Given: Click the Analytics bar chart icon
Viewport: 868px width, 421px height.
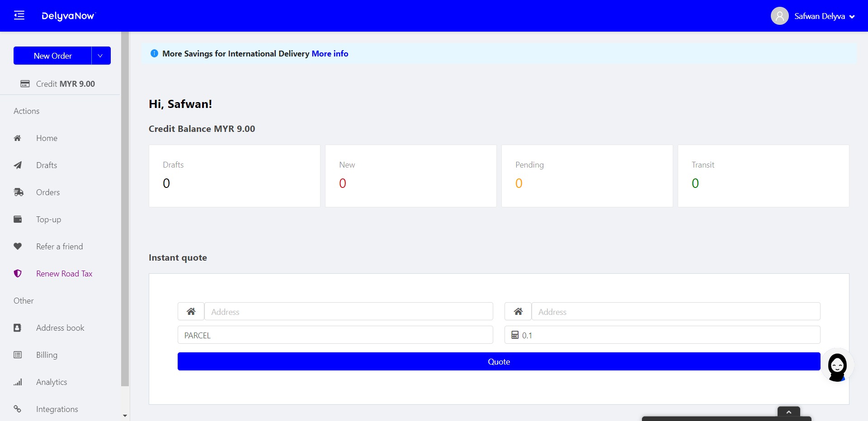Looking at the screenshot, I should click(18, 382).
